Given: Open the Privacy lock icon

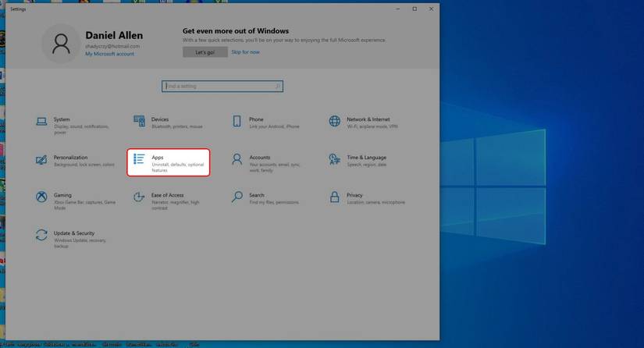Looking at the screenshot, I should pyautogui.click(x=335, y=197).
